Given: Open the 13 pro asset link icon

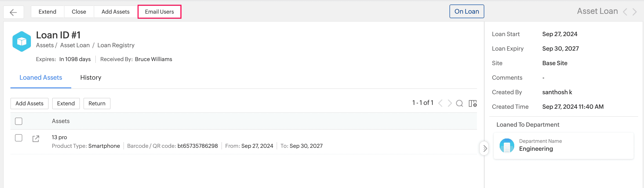Looking at the screenshot, I should click(36, 139).
